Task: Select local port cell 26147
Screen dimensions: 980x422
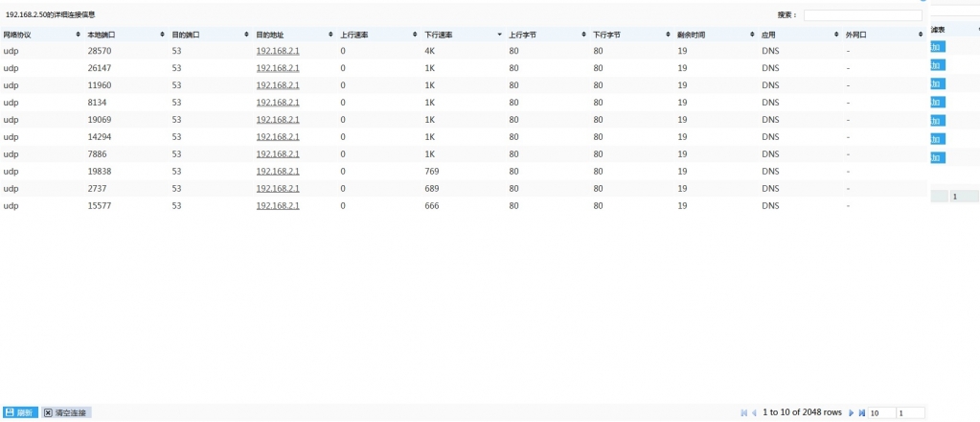Action: click(100, 68)
